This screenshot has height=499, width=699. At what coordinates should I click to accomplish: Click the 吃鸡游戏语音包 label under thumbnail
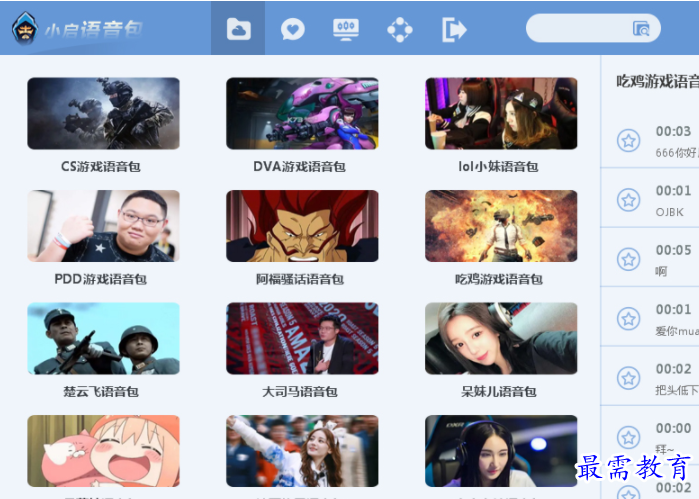498,280
